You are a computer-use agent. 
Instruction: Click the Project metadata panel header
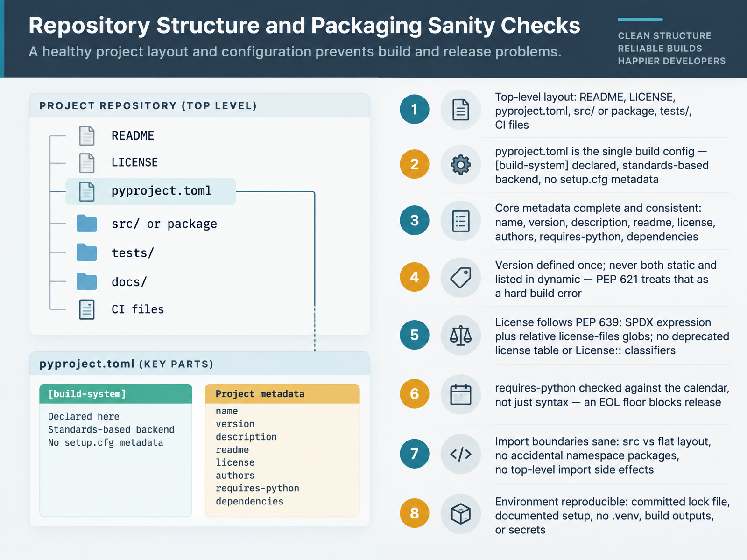(282, 394)
